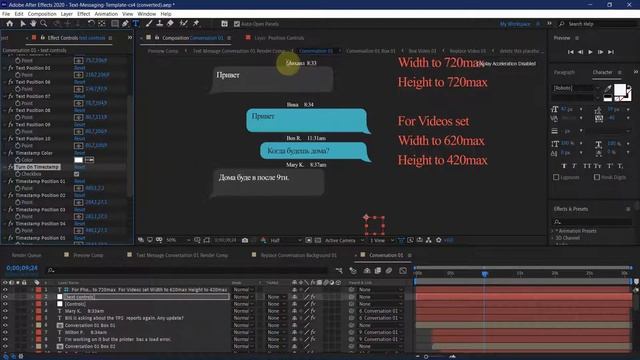The image size is (640, 360).
Task: Click the search help magnifier icon
Action: [x=562, y=24]
